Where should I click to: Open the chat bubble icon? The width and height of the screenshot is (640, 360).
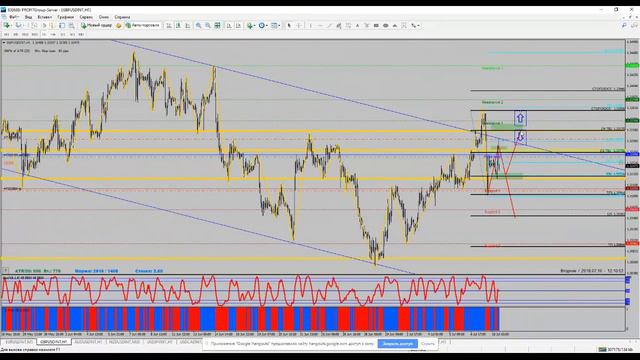[x=633, y=25]
